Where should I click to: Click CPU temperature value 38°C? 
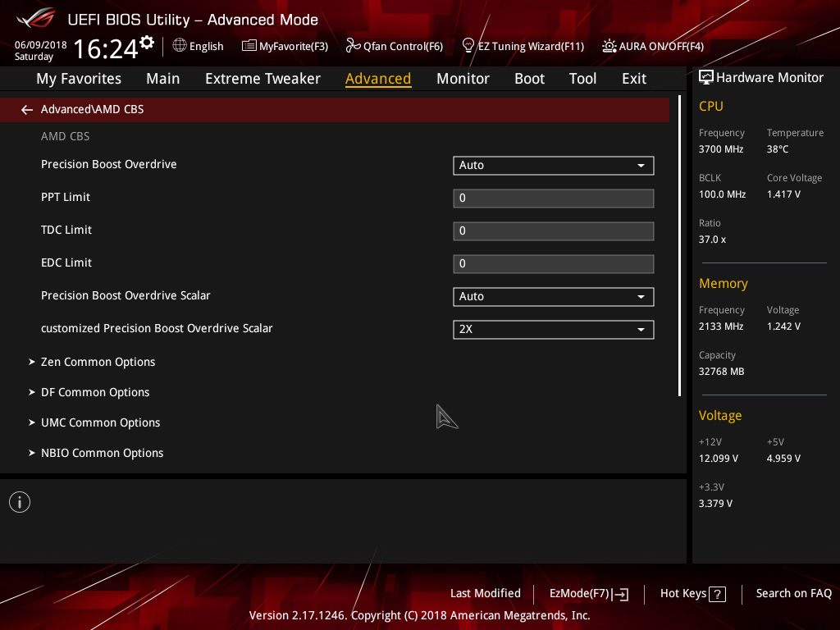pos(778,149)
